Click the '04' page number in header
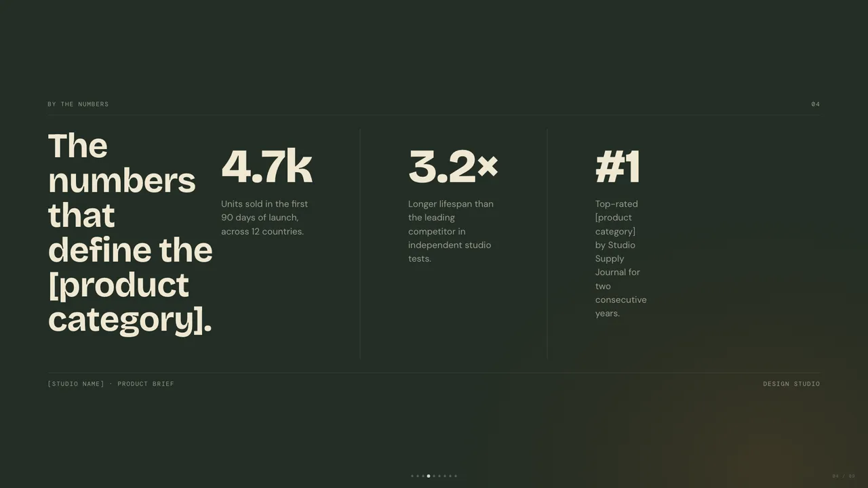868x488 pixels. (x=816, y=104)
